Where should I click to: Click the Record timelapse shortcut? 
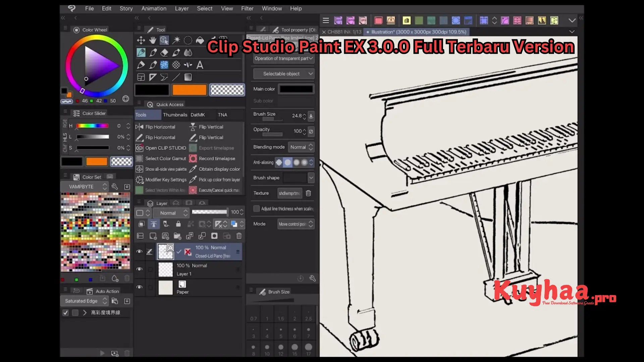point(213,159)
